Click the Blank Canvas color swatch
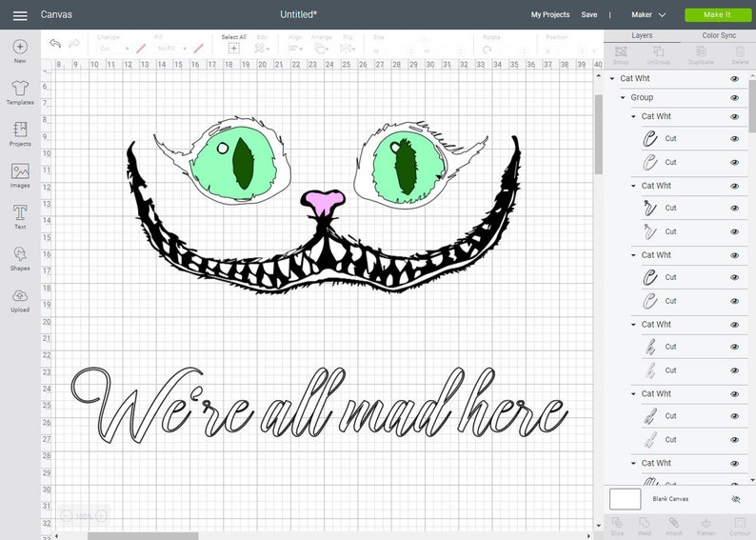The width and height of the screenshot is (756, 540). click(x=625, y=499)
